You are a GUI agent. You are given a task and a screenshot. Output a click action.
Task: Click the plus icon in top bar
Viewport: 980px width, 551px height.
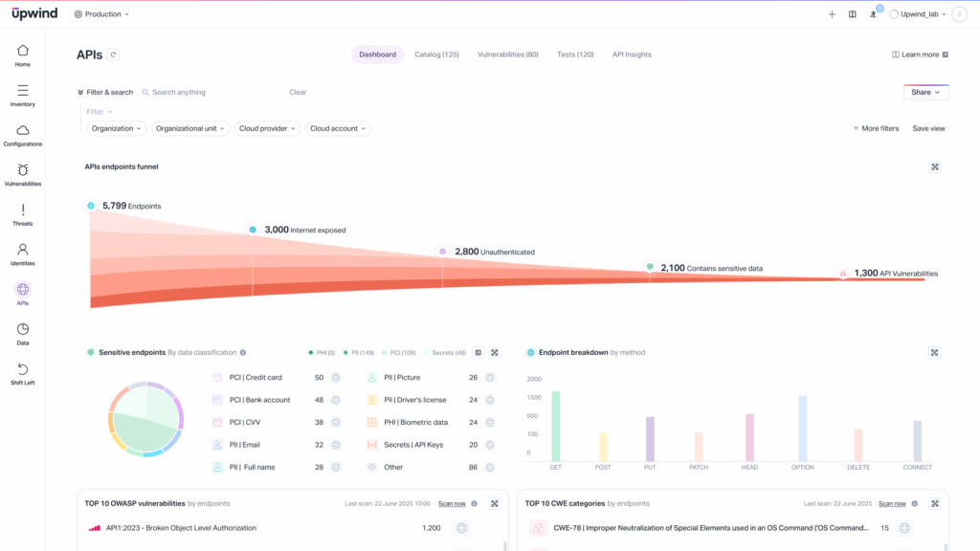coord(832,14)
